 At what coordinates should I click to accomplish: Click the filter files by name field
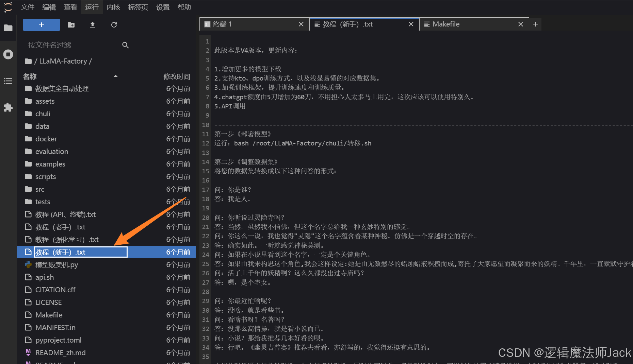coord(73,45)
